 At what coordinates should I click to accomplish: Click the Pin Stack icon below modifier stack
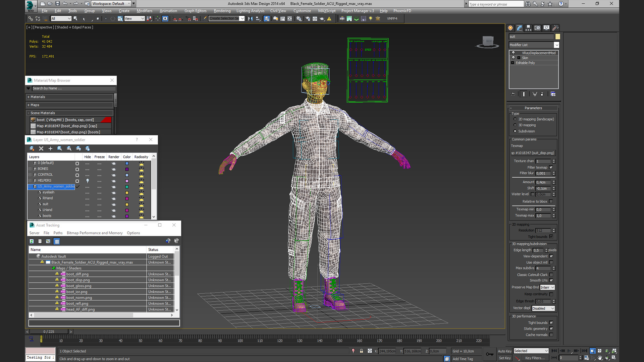pos(513,94)
